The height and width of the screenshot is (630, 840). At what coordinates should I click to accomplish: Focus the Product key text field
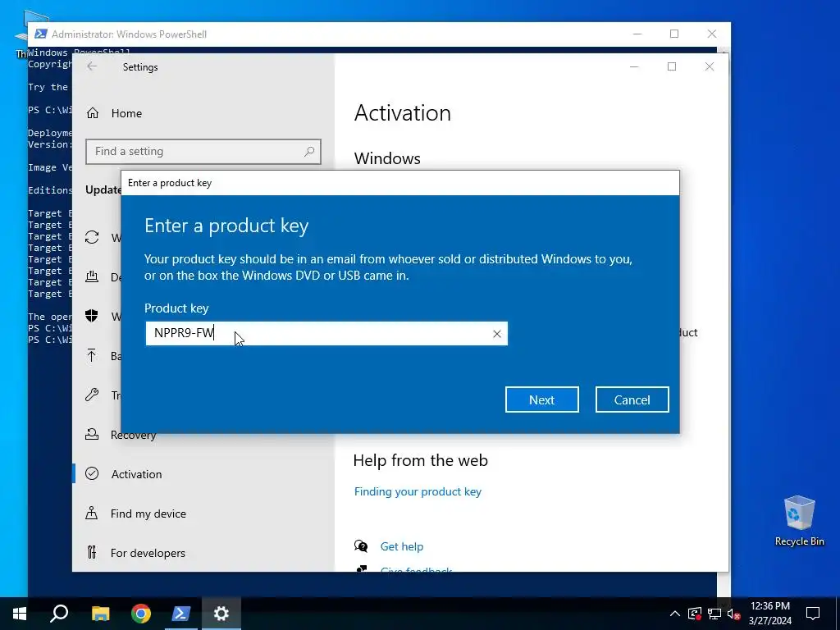(326, 333)
